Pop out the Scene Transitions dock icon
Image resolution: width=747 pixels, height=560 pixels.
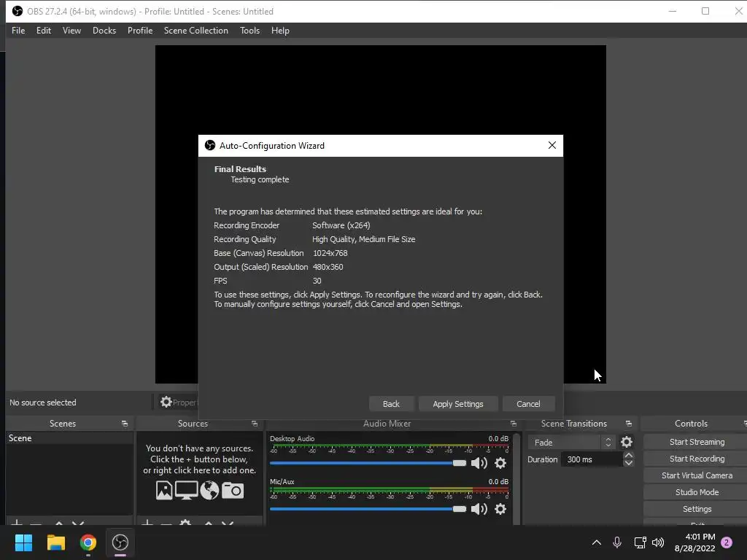point(628,424)
